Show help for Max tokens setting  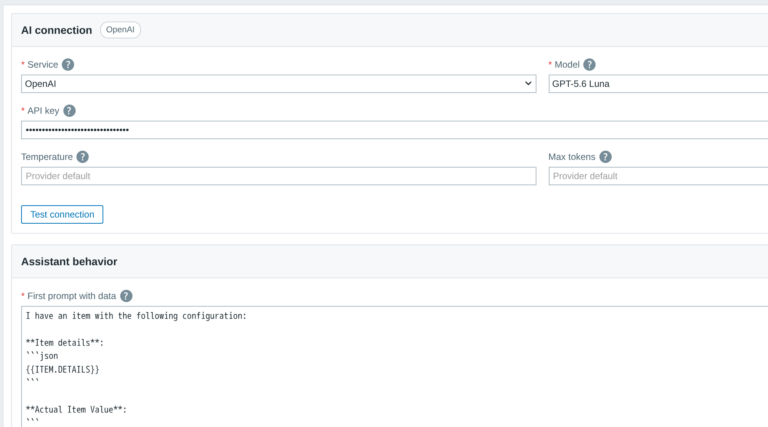coord(605,157)
